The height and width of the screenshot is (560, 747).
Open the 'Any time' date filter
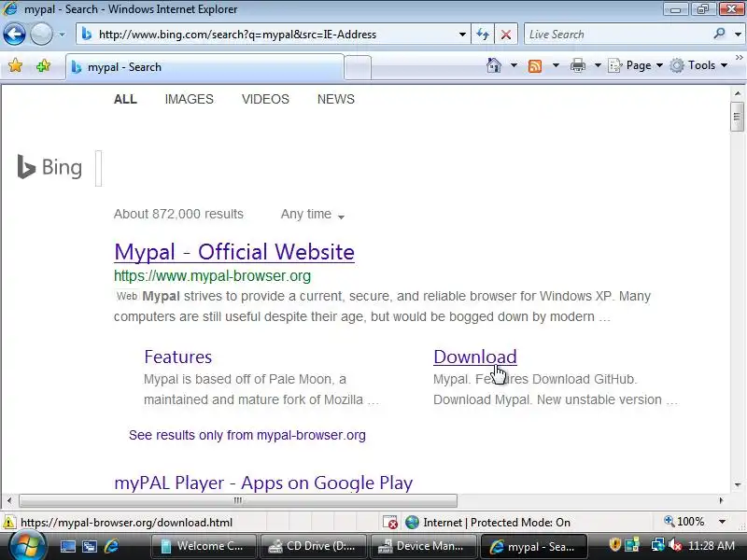pos(313,215)
